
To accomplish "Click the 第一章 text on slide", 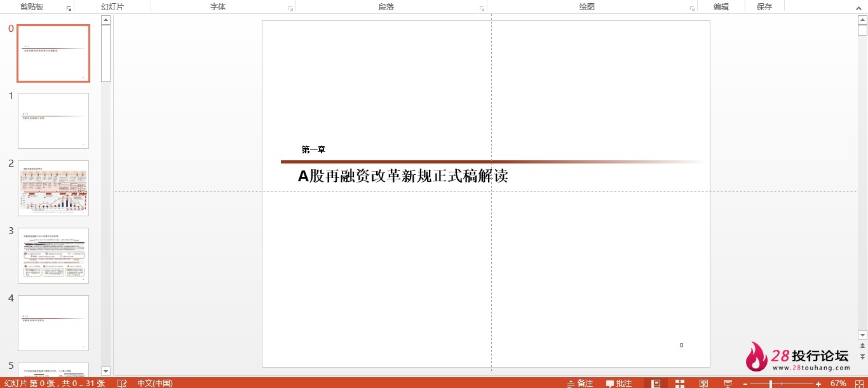I will point(313,150).
